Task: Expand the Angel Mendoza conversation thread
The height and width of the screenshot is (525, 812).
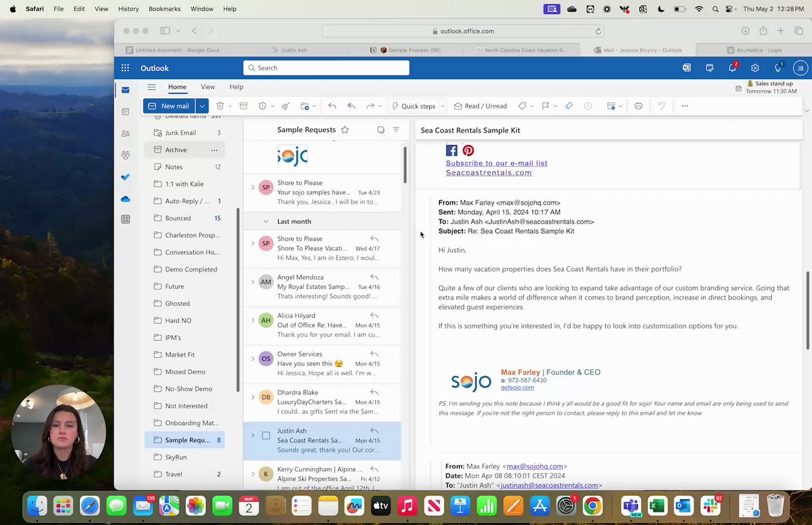Action: [x=252, y=282]
